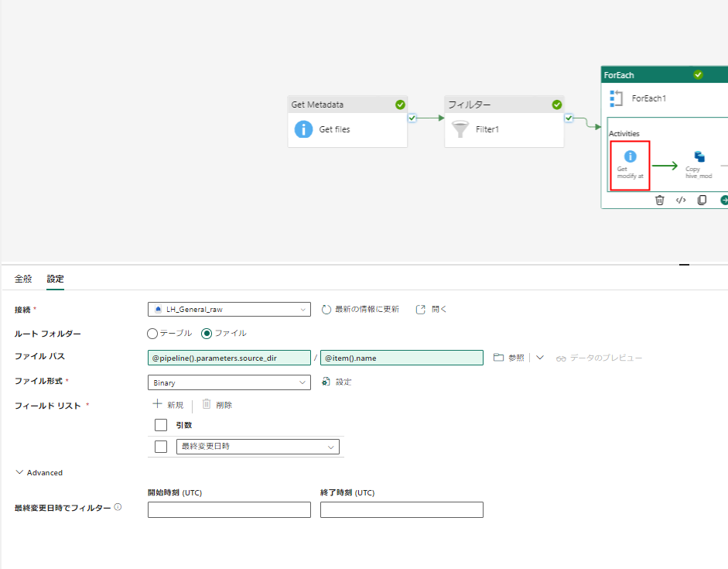
Task: Check the 最終変更日時 row checkbox
Action: pyautogui.click(x=161, y=447)
